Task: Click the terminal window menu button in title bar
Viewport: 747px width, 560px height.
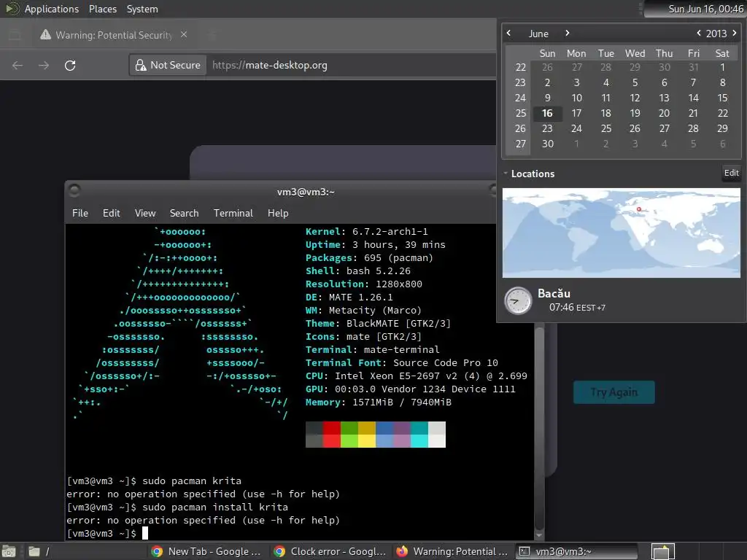Action: tap(74, 190)
